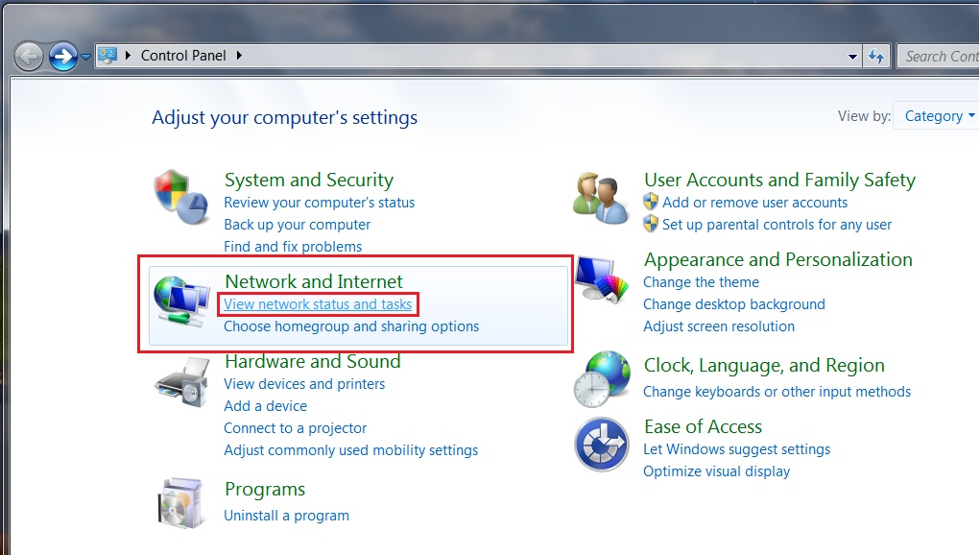
Task: Open Change keyboards or other input methods
Action: pyautogui.click(x=777, y=392)
